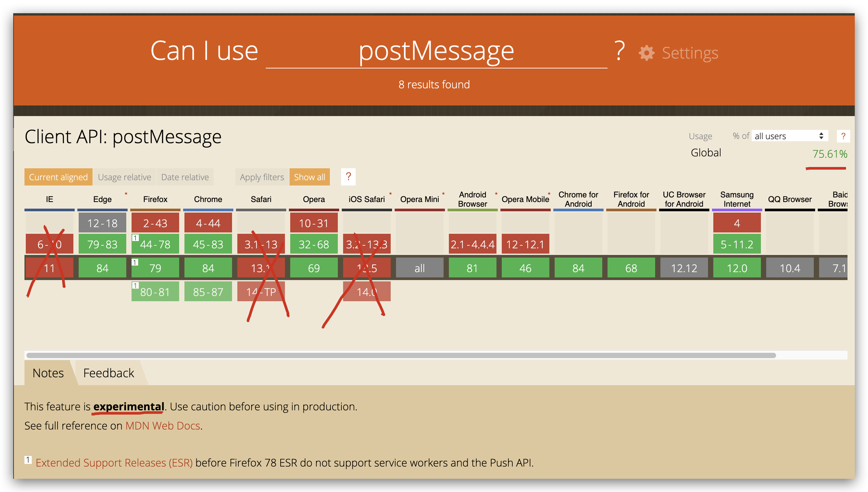Select Opera 32-68 version cell
868x492 pixels.
(x=314, y=244)
